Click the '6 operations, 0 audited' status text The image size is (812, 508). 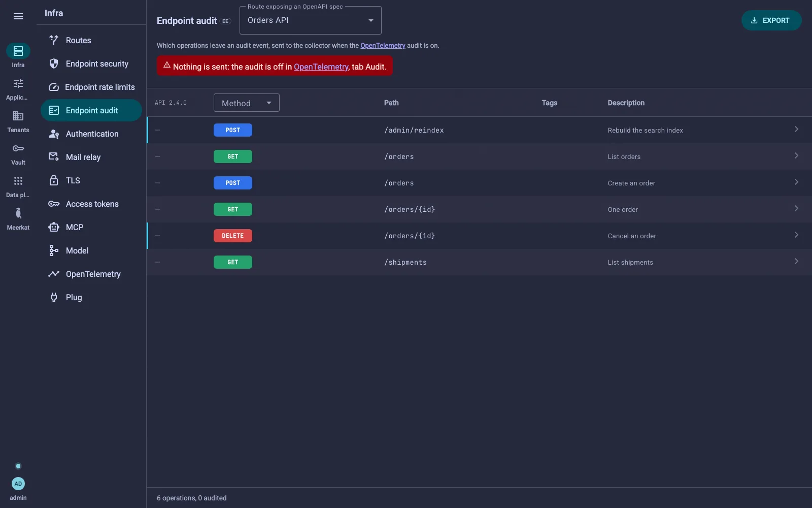point(192,498)
